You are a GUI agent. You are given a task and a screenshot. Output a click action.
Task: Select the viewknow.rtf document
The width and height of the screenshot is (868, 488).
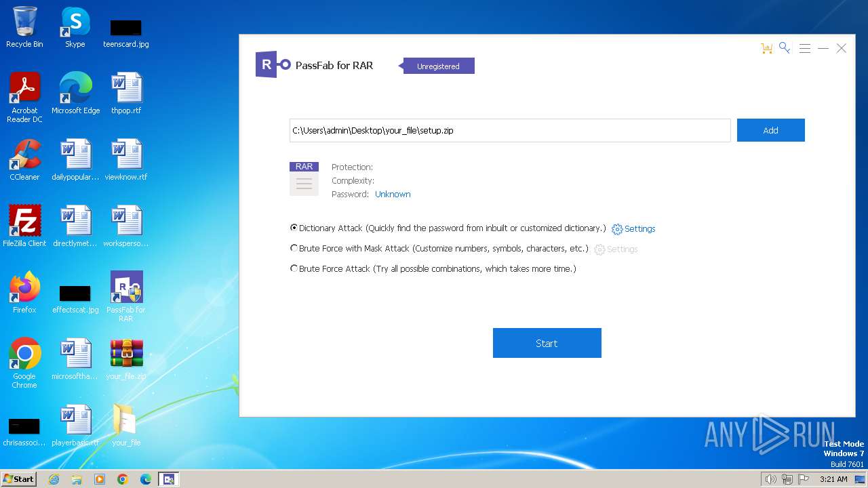126,160
